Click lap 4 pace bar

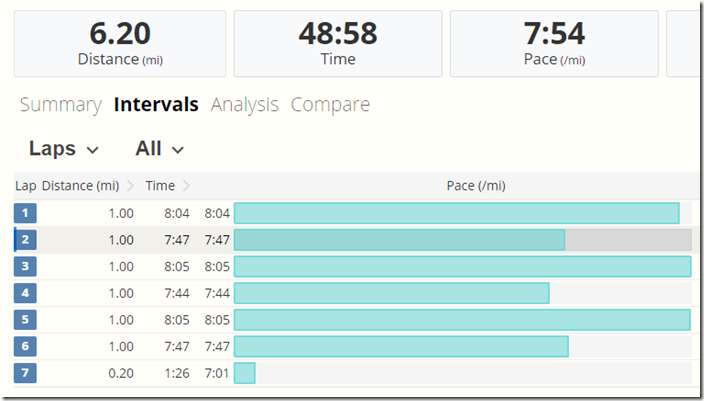tap(392, 293)
